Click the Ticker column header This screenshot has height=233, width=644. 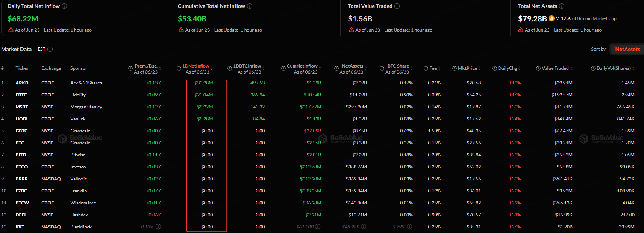pos(22,68)
